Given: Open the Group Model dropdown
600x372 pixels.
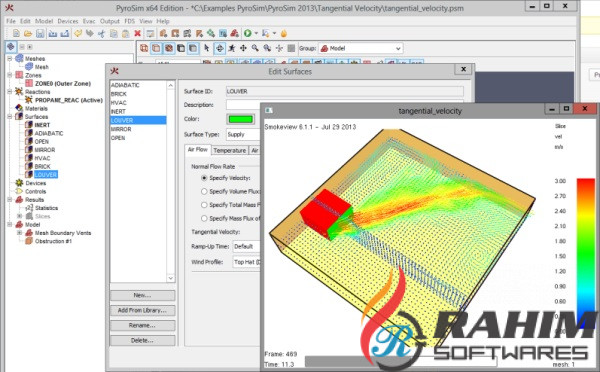Looking at the screenshot, I should tap(360, 48).
